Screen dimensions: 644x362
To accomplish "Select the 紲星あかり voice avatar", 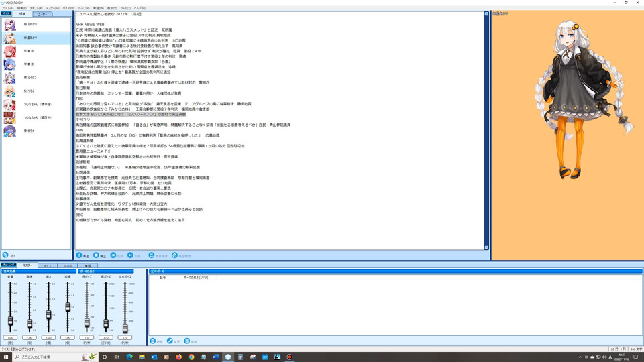I will click(9, 38).
